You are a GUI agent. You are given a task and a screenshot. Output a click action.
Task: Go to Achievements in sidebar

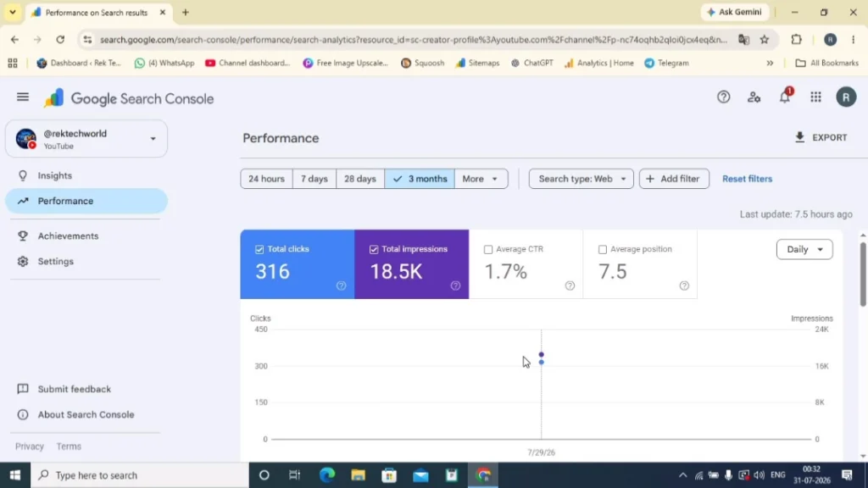pyautogui.click(x=86, y=236)
